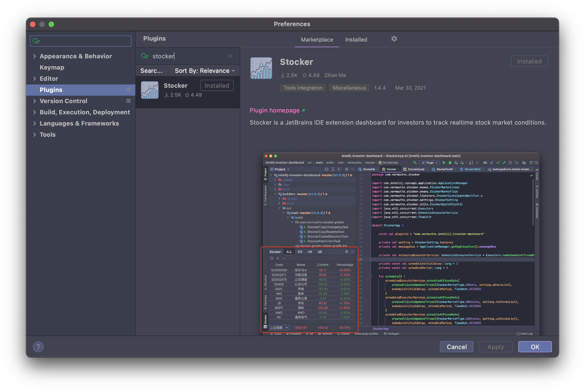The image size is (585, 392).
Task: Open the Sort By: Relevance dropdown
Action: tap(205, 71)
